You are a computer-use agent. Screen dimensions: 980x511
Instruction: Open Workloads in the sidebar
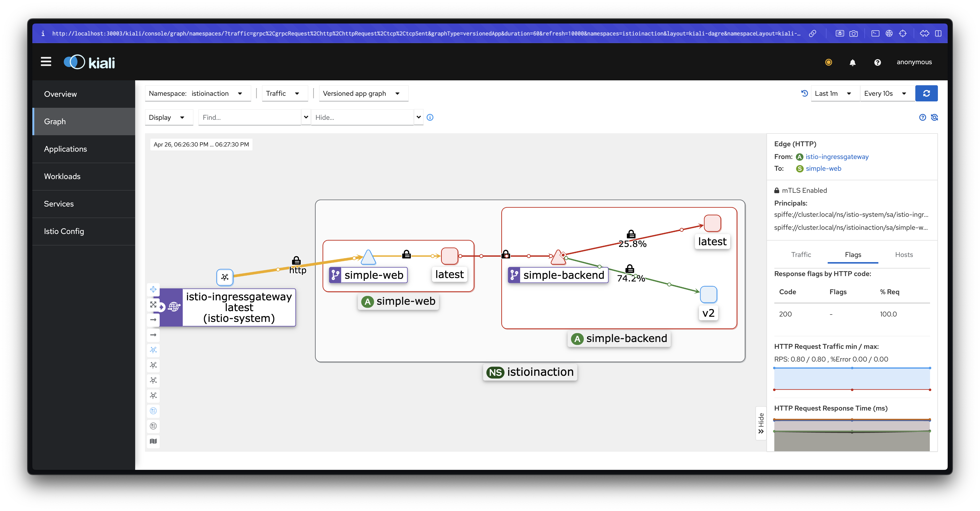84,176
